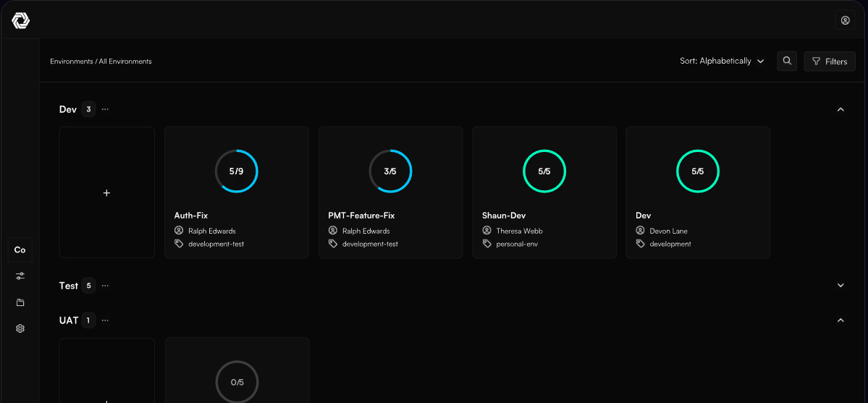Collapse the UAT section chevron
Image resolution: width=868 pixels, height=403 pixels.
[x=840, y=320]
